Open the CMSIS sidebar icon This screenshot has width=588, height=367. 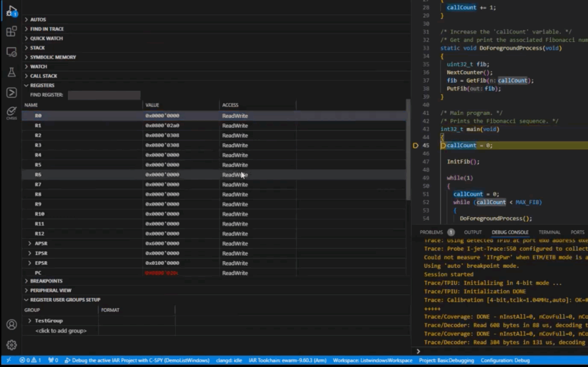click(11, 113)
